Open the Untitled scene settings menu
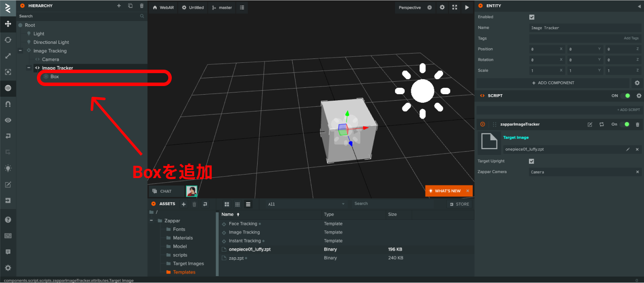 [193, 7]
